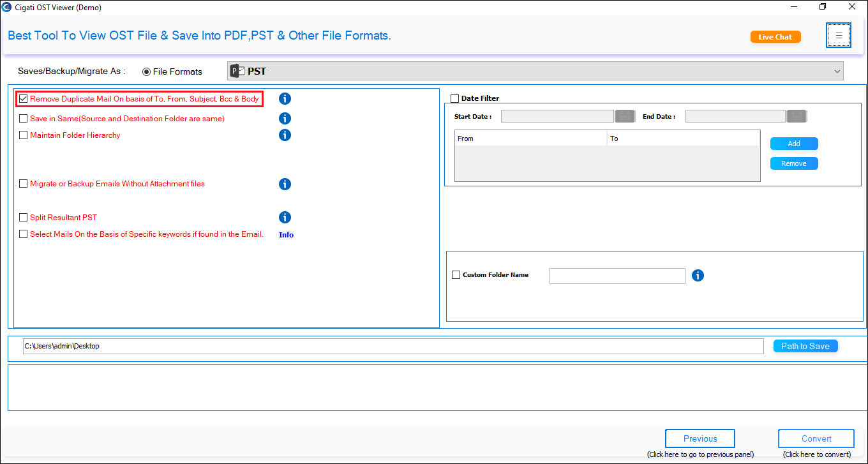Start conversion with Convert button

(816, 438)
